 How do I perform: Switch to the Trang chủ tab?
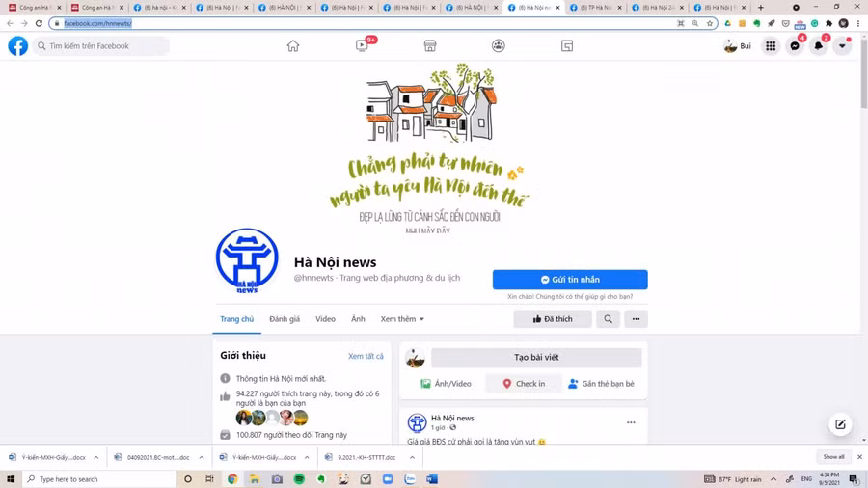(236, 318)
